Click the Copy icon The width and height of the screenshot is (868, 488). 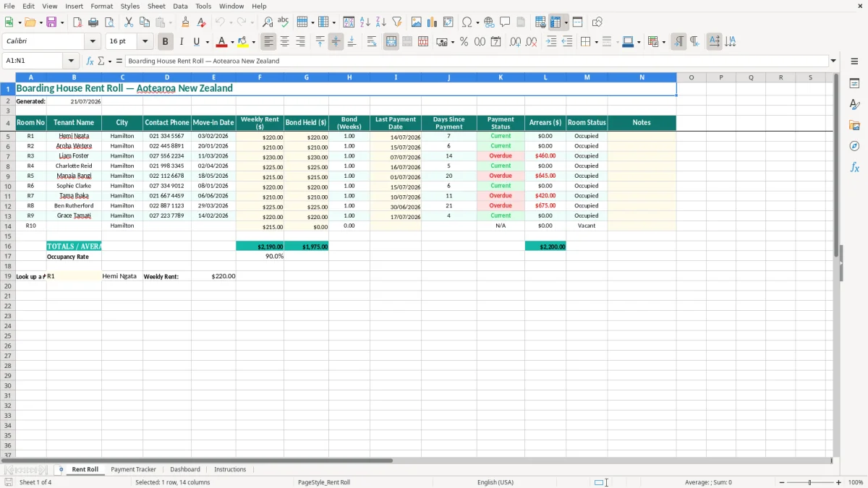tap(145, 22)
